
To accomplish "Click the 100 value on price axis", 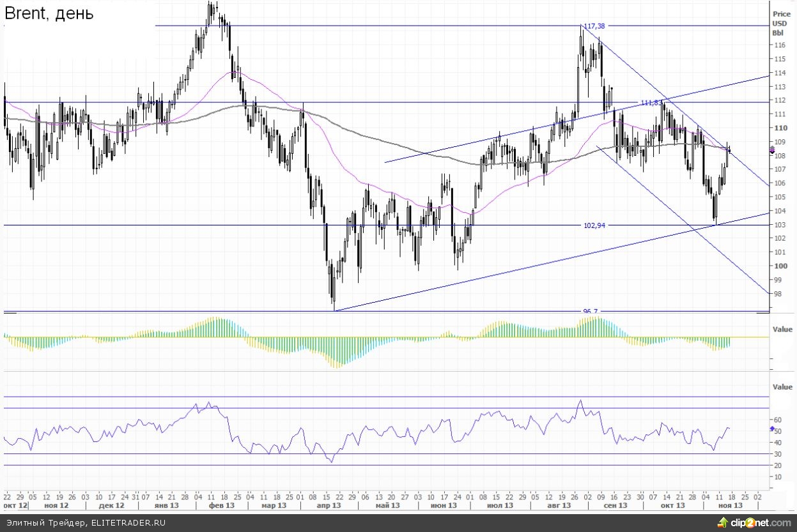I will pos(781,266).
